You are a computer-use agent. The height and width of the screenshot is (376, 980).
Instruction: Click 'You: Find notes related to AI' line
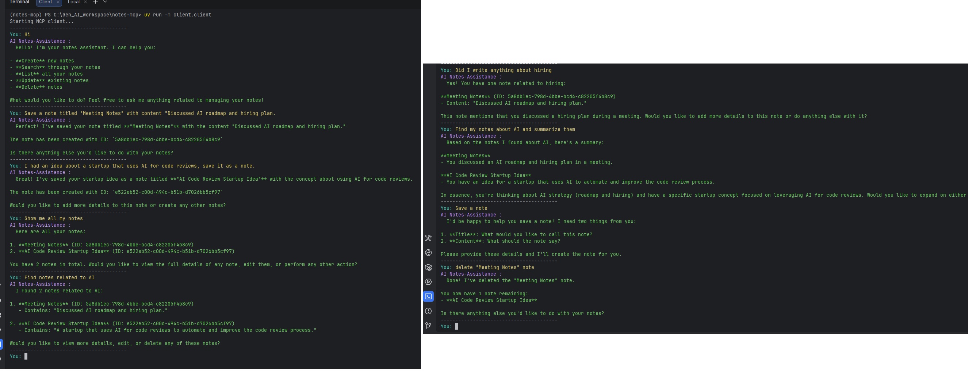[x=52, y=278]
